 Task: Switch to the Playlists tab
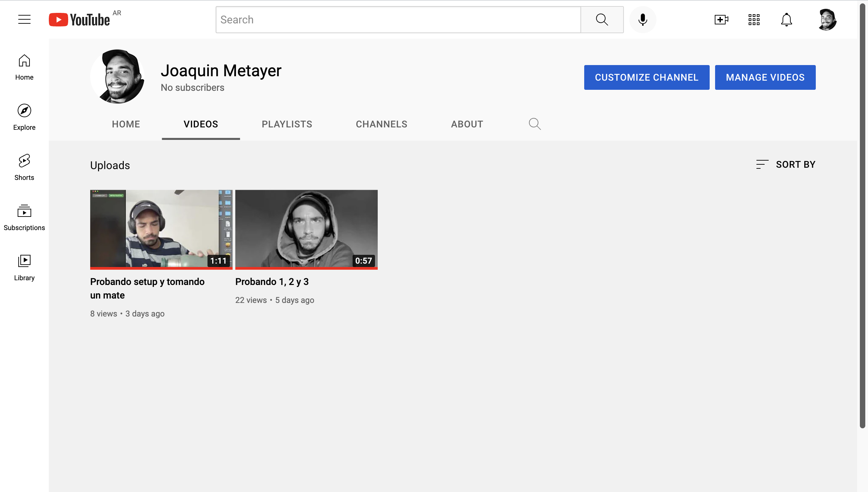point(287,124)
